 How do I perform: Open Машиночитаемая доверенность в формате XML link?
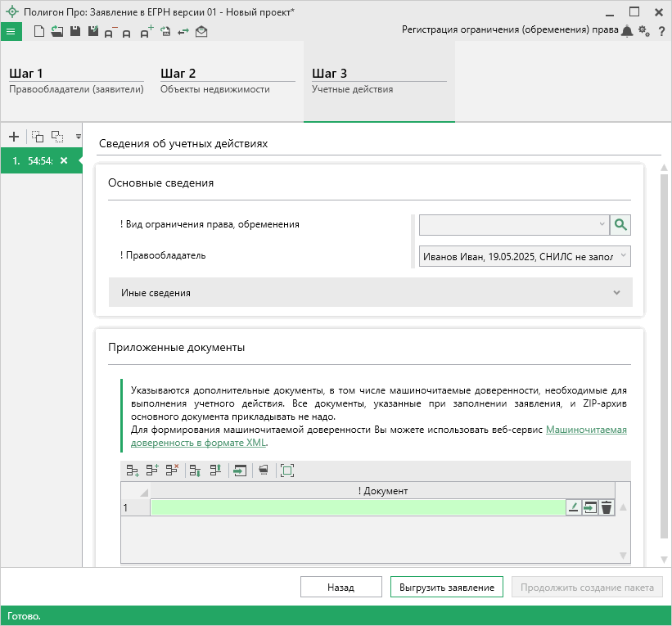[585, 430]
